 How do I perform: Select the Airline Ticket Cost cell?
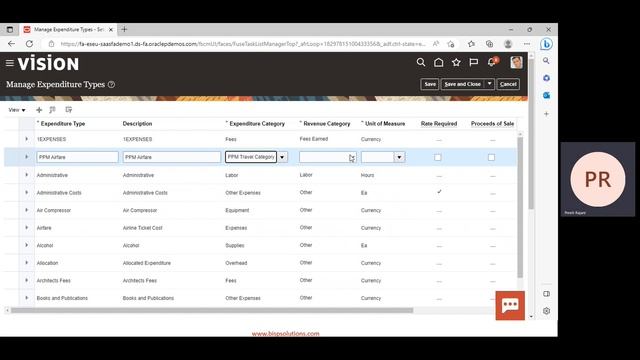coord(142,228)
